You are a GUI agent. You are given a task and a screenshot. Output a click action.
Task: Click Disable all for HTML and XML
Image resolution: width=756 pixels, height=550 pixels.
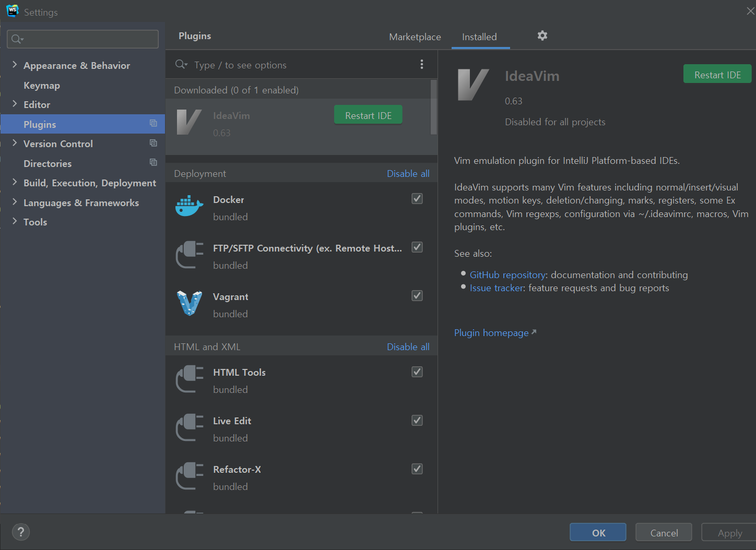click(408, 346)
